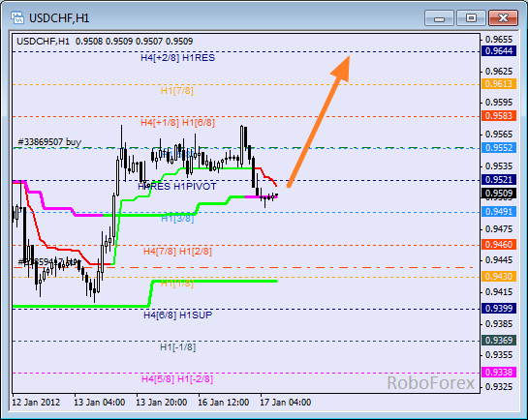Click the orange 0.9613 price tag
This screenshot has width=528, height=420.
499,84
